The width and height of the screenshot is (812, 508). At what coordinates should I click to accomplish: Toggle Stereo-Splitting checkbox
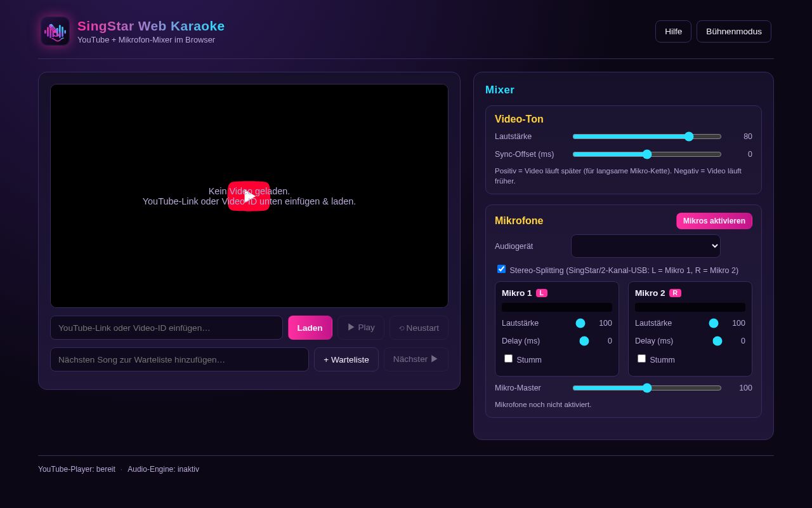tap(501, 269)
